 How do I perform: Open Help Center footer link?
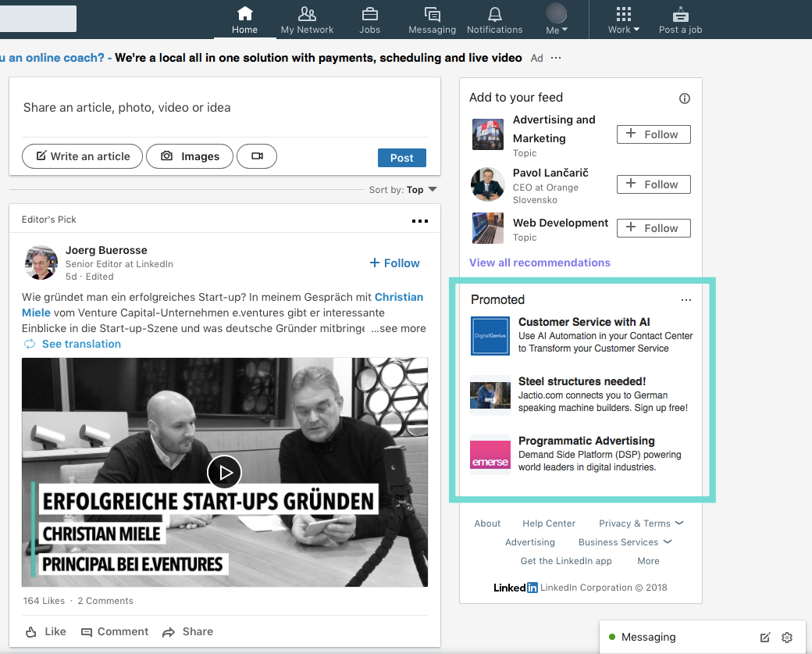click(x=549, y=524)
